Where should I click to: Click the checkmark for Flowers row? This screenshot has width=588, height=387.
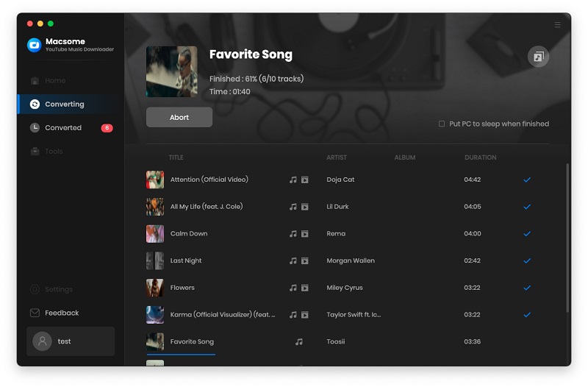tap(527, 288)
